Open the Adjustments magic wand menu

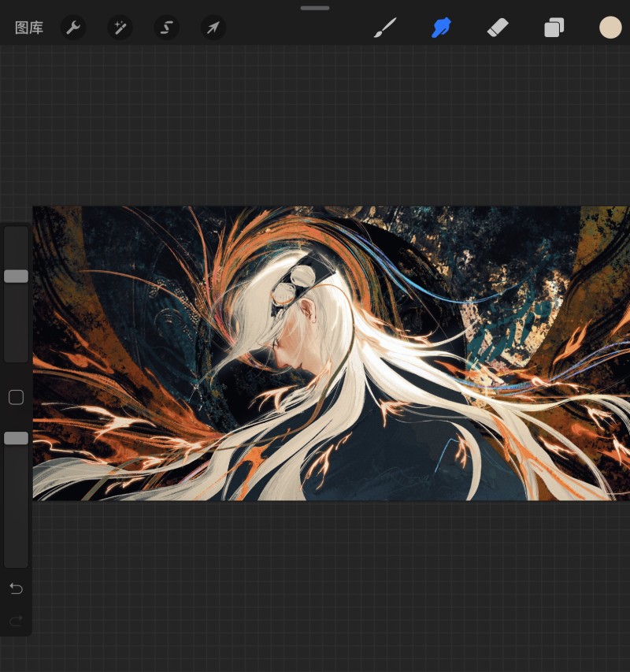(120, 28)
